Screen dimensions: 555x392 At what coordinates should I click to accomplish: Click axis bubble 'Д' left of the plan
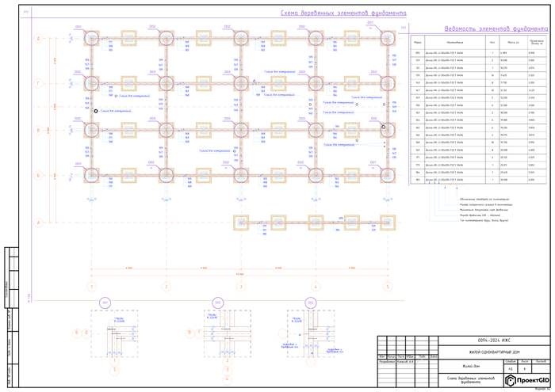(38, 38)
